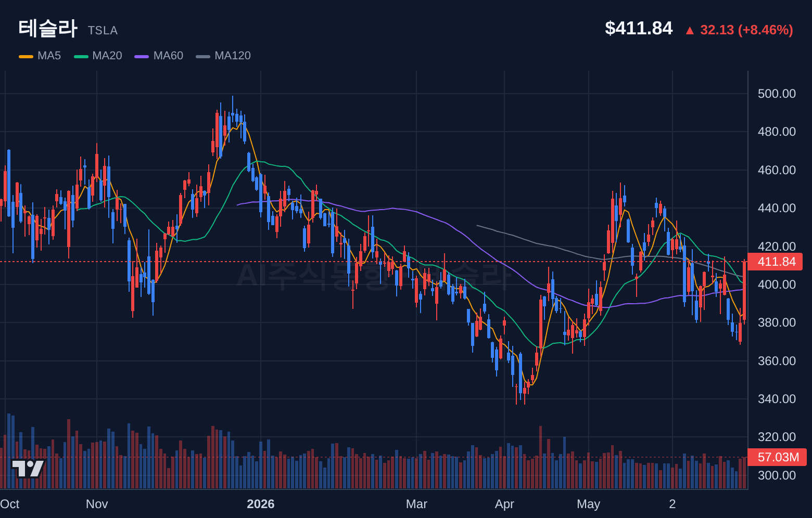Viewport: 812px width, 518px height.
Task: Click the 32.13 (+8.46%) change text
Action: (x=746, y=30)
